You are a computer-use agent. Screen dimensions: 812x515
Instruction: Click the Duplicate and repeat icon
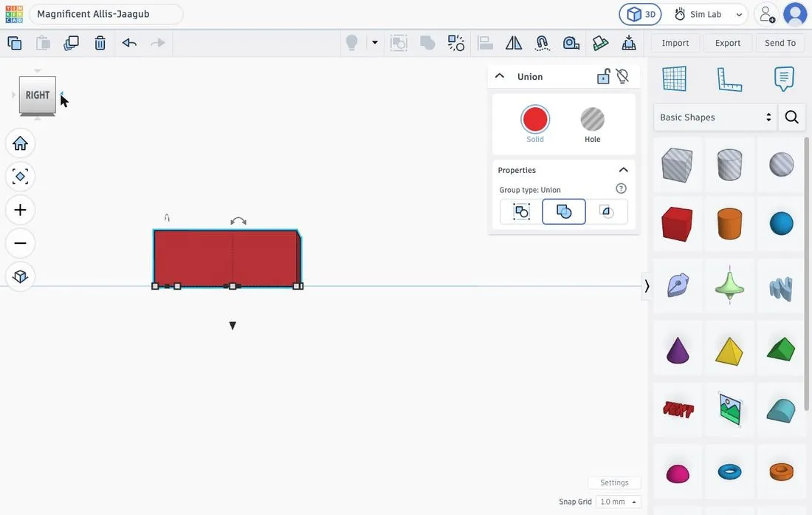71,43
